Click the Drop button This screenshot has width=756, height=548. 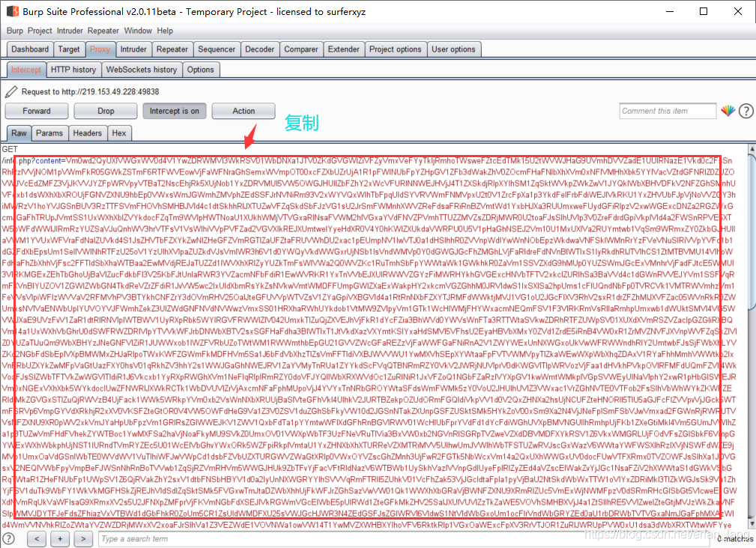[x=106, y=111]
